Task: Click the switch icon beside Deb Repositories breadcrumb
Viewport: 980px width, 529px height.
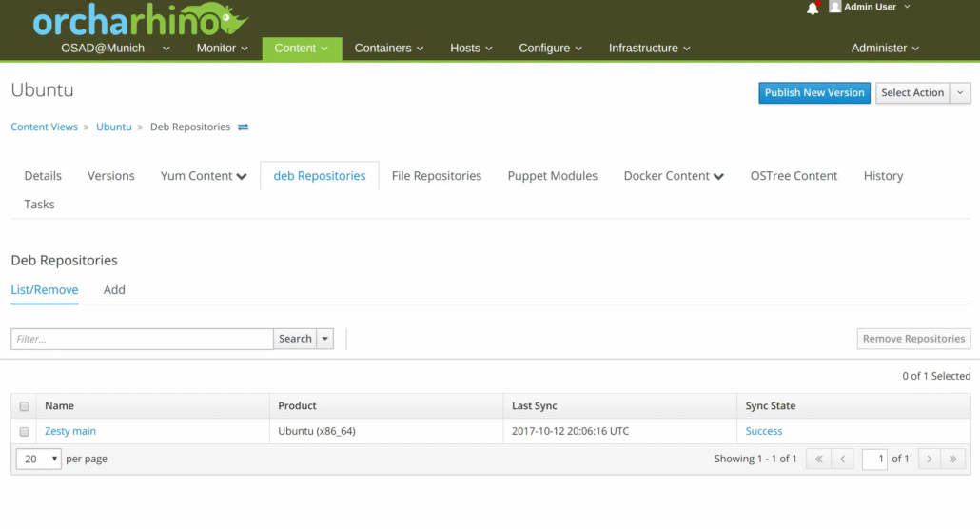Action: click(x=244, y=127)
